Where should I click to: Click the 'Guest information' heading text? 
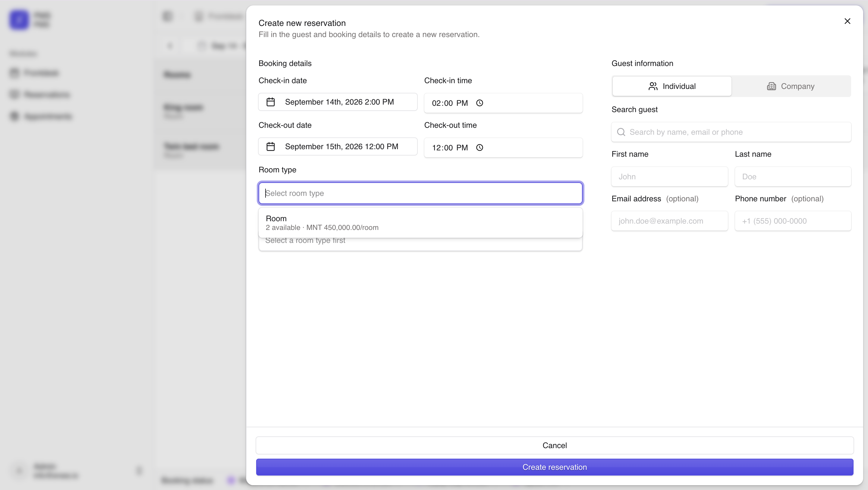tap(642, 63)
